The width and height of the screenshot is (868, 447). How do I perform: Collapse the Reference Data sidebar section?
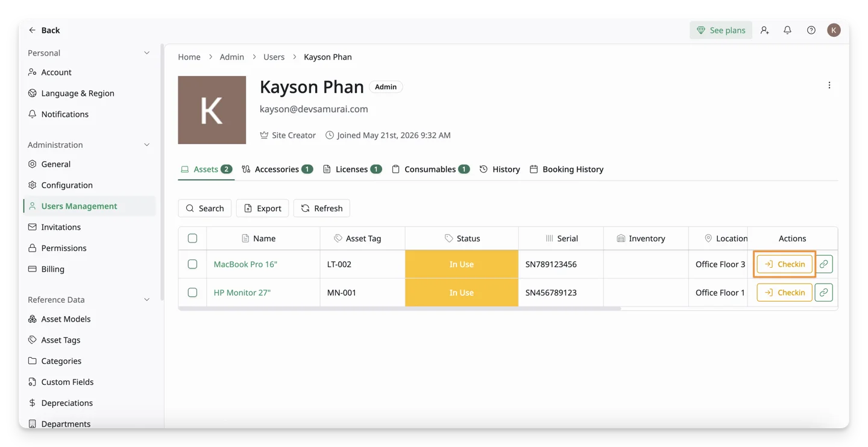tap(146, 300)
